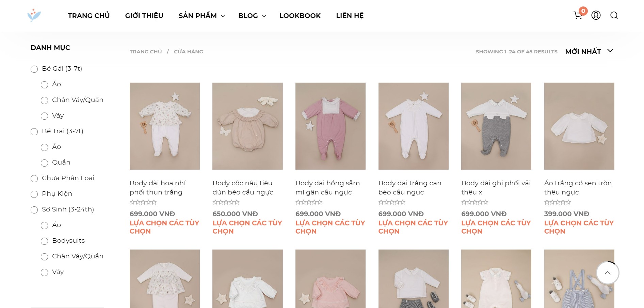The height and width of the screenshot is (308, 644).
Task: Click TRANG CHỦ breadcrumb link
Action: (x=146, y=52)
